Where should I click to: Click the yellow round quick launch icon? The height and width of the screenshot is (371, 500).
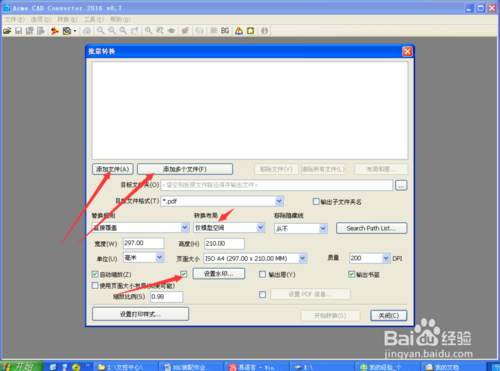76,367
